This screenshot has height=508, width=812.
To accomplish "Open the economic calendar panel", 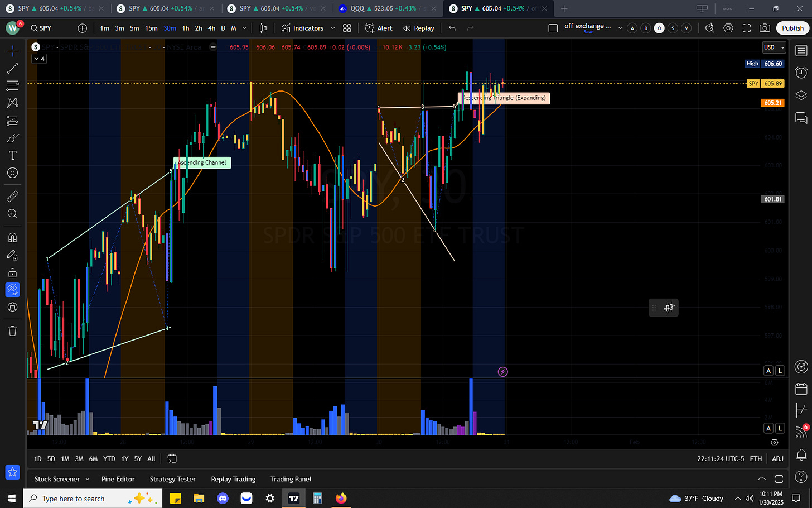I will point(801,389).
